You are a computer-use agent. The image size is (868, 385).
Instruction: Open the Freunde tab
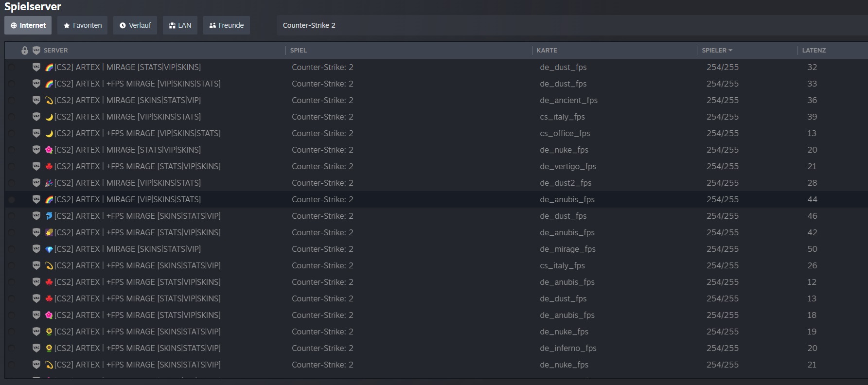(x=227, y=25)
